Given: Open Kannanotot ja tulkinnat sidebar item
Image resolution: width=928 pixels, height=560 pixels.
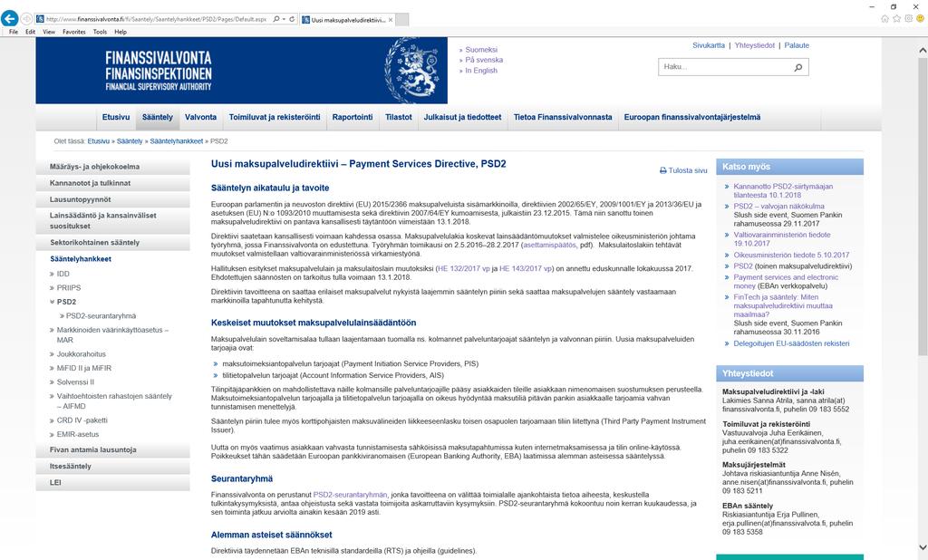Looking at the screenshot, I should [112, 184].
